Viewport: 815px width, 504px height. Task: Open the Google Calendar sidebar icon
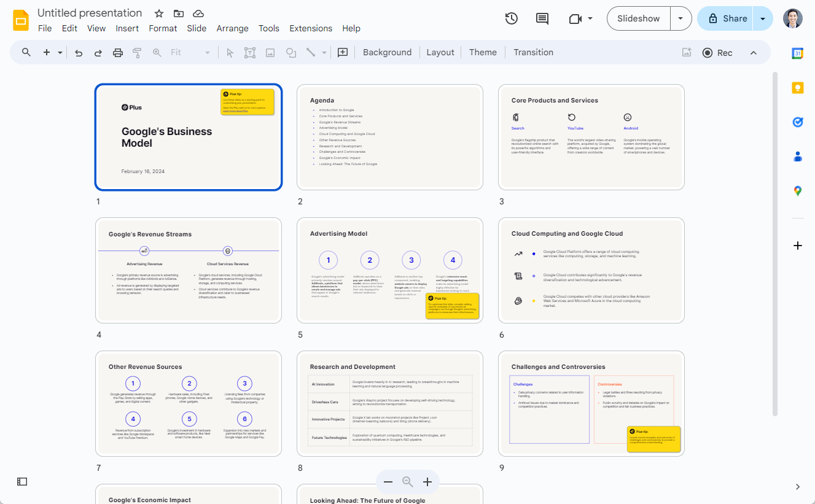click(797, 53)
